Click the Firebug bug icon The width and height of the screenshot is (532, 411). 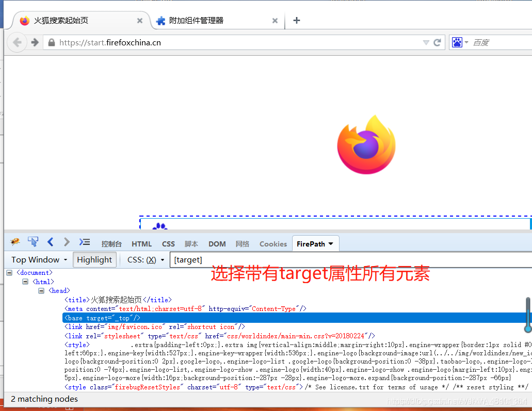15,242
